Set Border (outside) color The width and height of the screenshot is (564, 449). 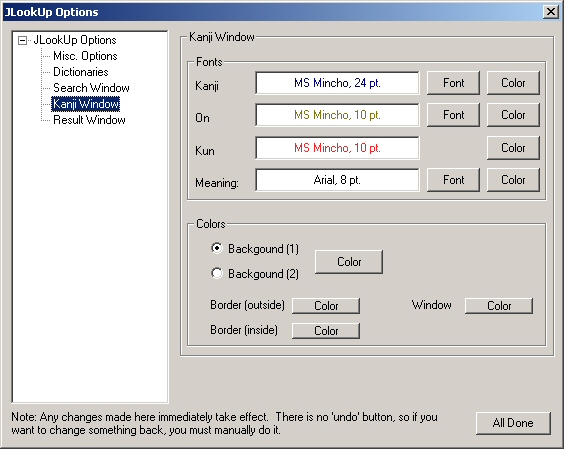coord(326,306)
